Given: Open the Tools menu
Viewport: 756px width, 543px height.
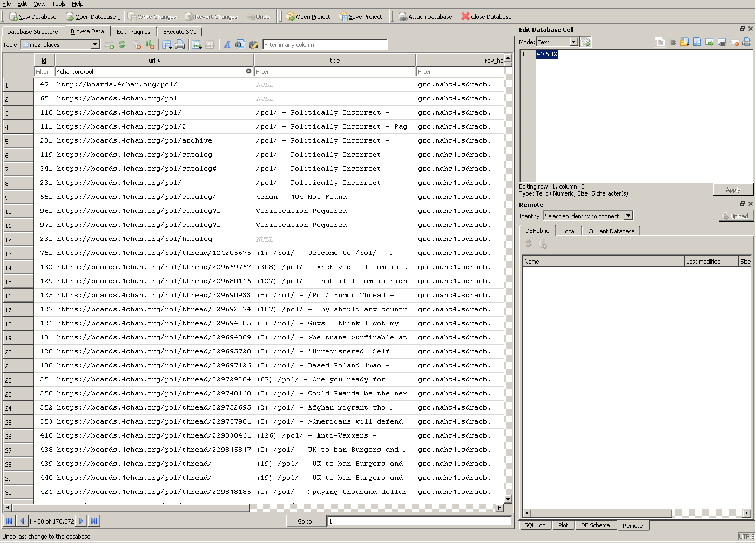Looking at the screenshot, I should coord(59,4).
